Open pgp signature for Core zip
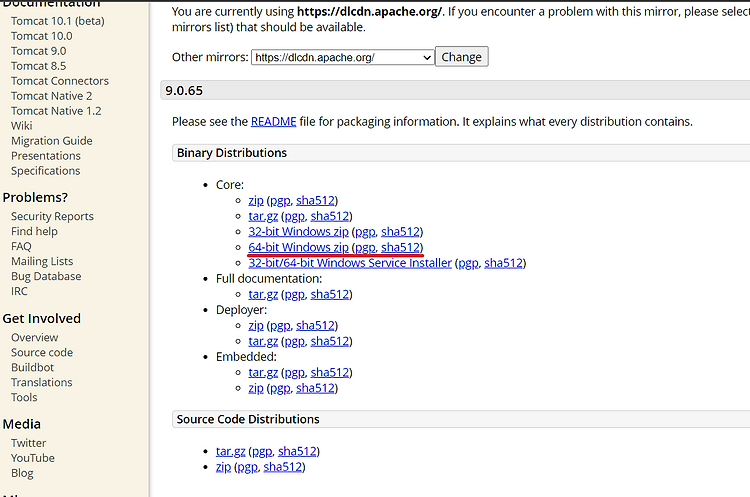This screenshot has width=750, height=497. (x=280, y=200)
